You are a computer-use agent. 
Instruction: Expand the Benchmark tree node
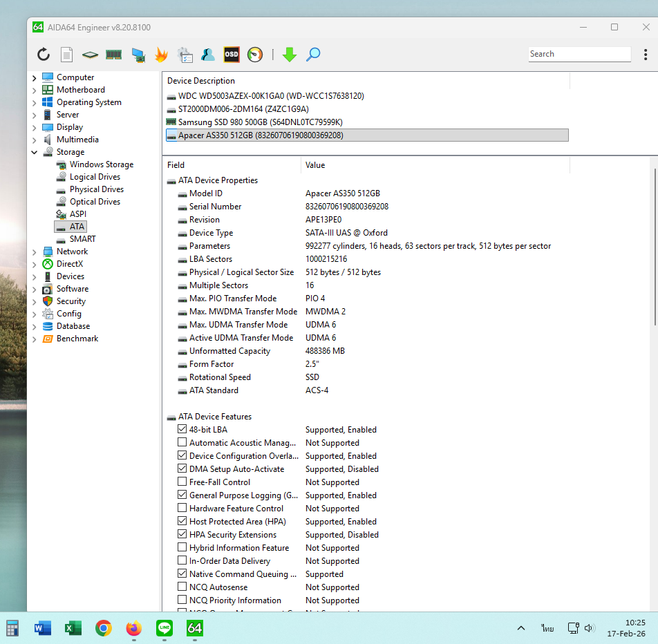point(35,339)
